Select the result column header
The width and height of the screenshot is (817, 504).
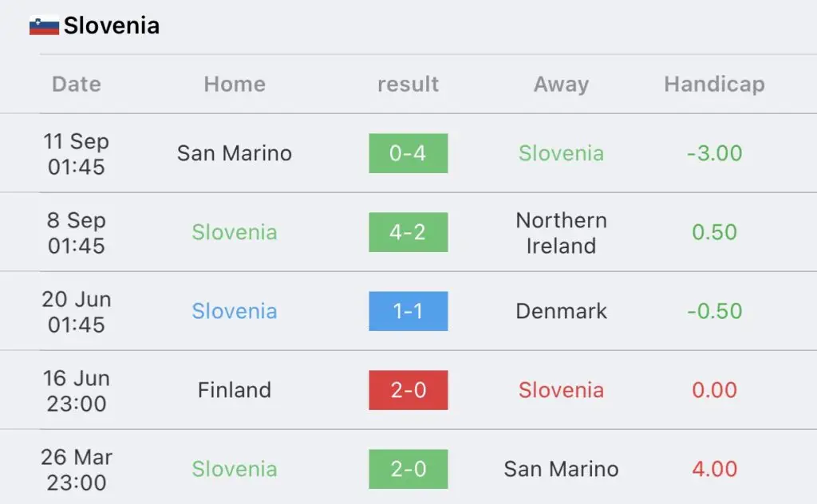408,84
